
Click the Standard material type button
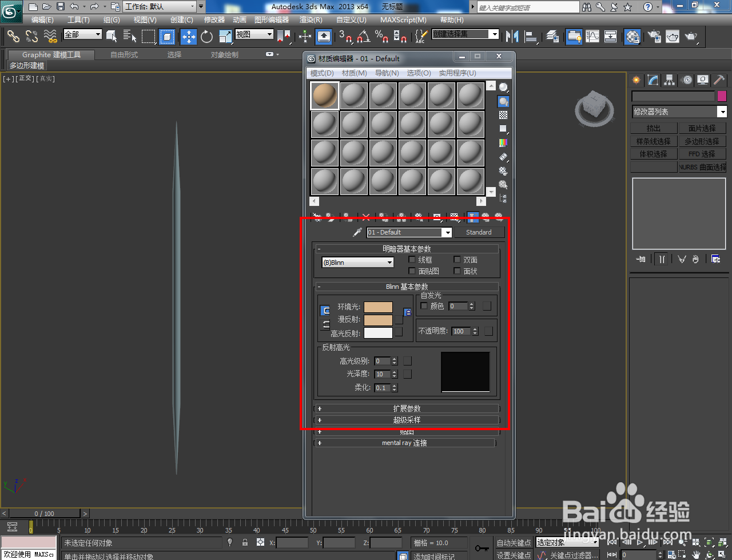tap(479, 232)
